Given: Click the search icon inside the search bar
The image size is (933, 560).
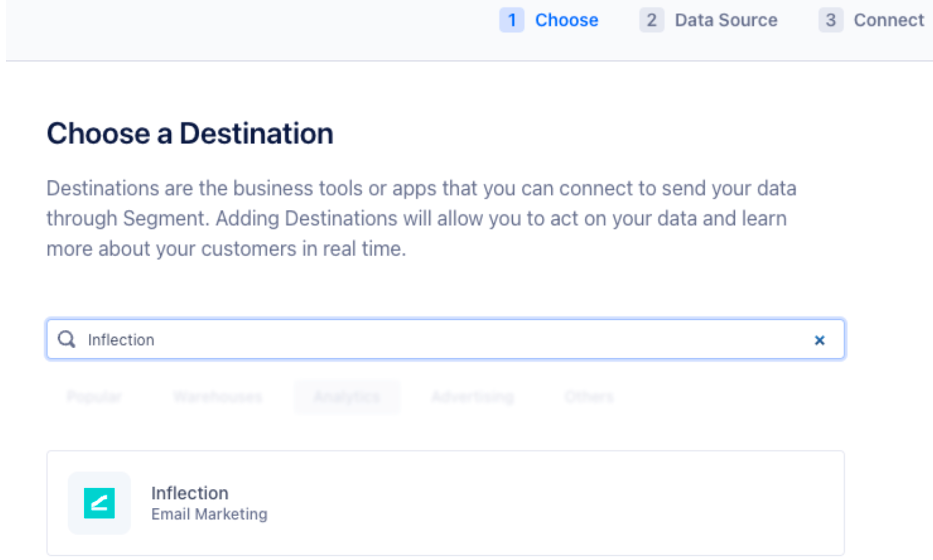Looking at the screenshot, I should [x=66, y=339].
